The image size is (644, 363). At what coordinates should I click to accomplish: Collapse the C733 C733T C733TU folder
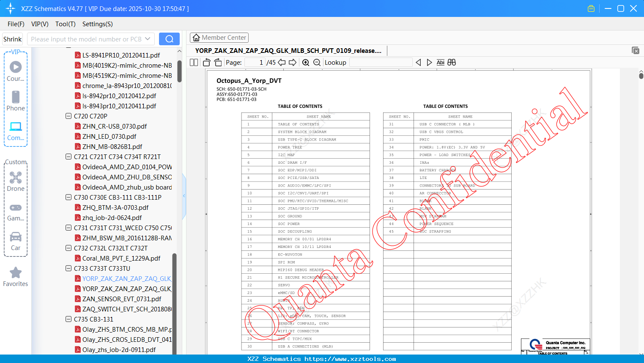[x=69, y=268]
